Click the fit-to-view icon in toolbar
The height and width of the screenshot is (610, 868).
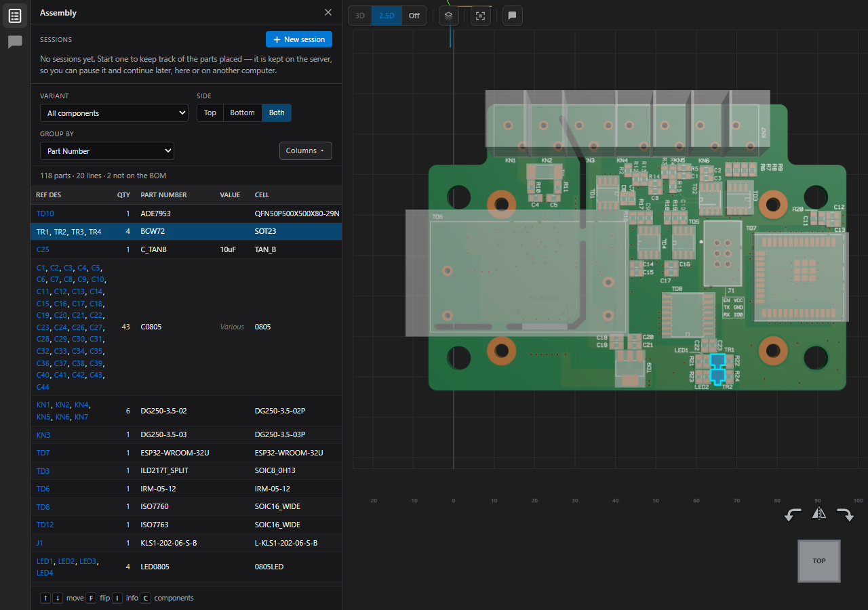click(x=481, y=16)
